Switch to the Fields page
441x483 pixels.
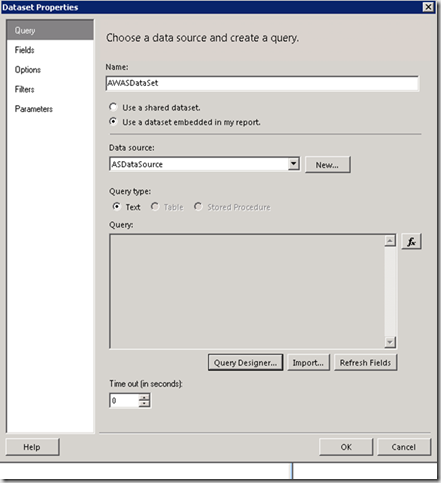25,50
